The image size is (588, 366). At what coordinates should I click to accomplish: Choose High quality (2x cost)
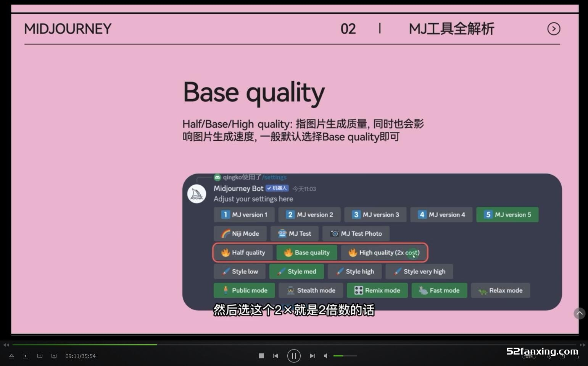[x=384, y=253]
